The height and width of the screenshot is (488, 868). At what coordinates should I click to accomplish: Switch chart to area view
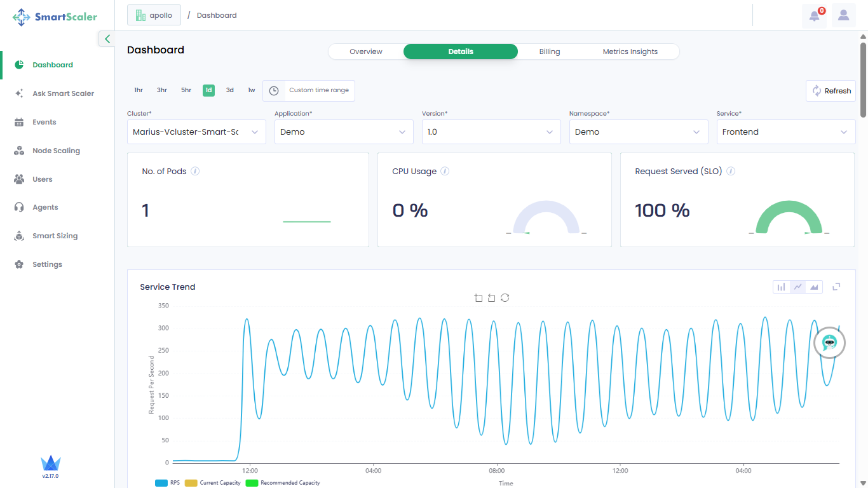(814, 287)
